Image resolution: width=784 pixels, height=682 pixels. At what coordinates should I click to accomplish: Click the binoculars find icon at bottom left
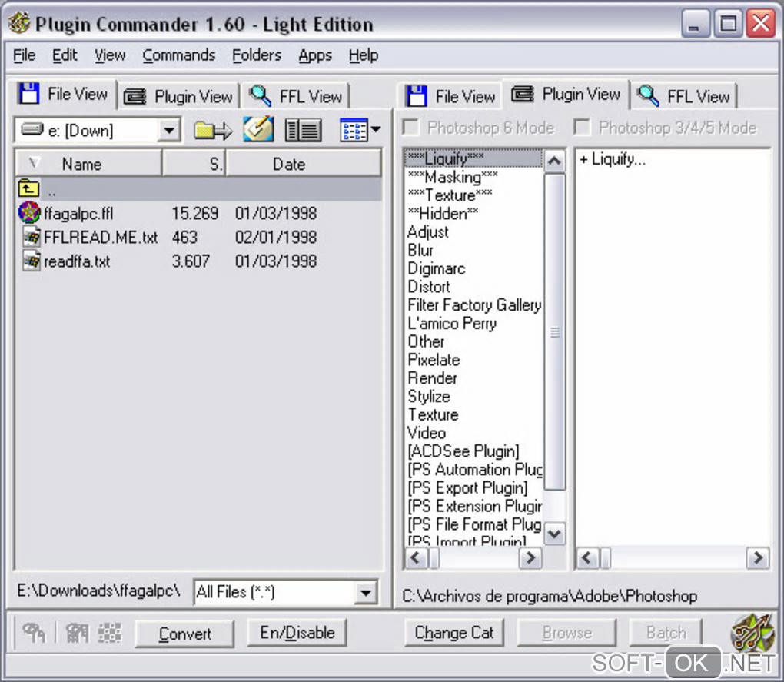pyautogui.click(x=34, y=633)
